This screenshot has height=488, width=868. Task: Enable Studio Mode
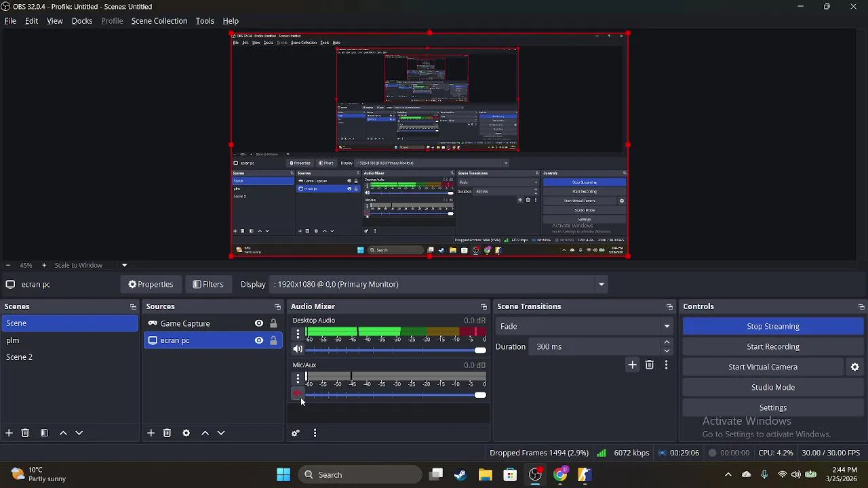[773, 388]
